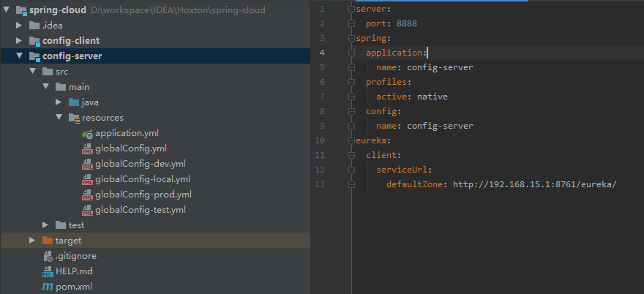Place cursor on 'eureka:' key
Image resolution: width=644 pixels, height=294 pixels.
point(373,140)
